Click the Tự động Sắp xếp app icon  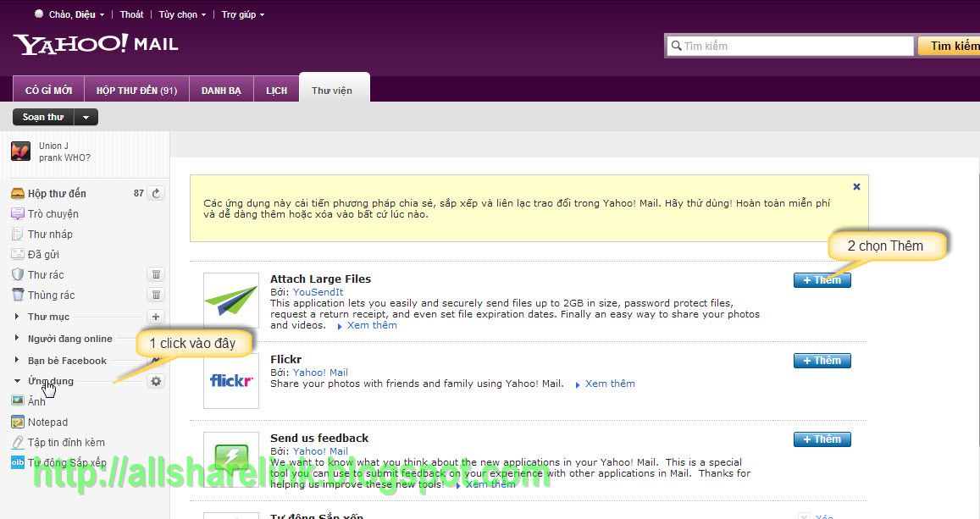(x=18, y=463)
